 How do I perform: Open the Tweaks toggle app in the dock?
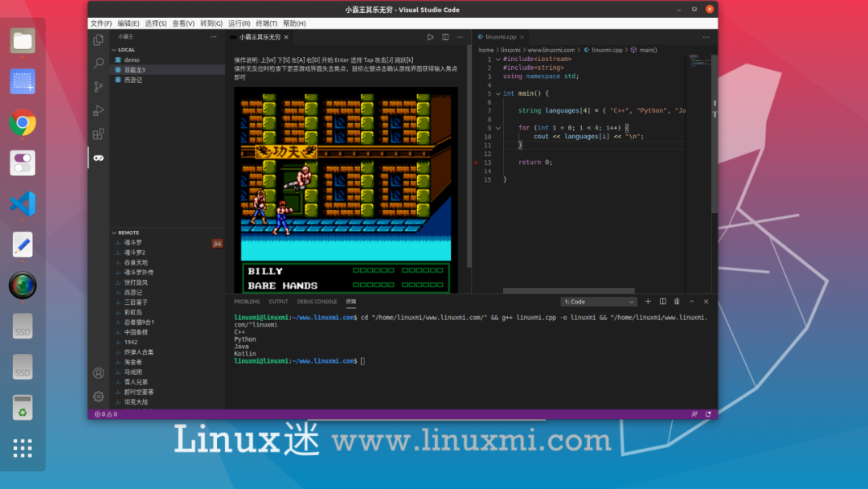coord(23,162)
